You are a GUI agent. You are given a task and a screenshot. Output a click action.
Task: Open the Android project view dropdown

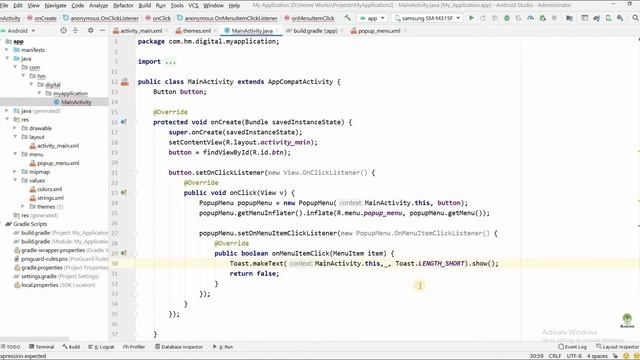(x=19, y=31)
